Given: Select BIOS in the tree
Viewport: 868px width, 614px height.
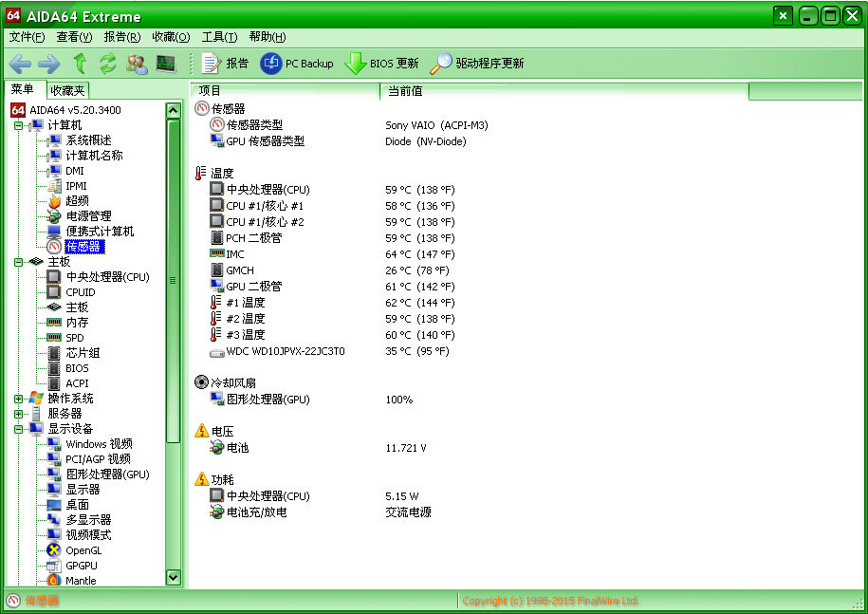Looking at the screenshot, I should (77, 368).
